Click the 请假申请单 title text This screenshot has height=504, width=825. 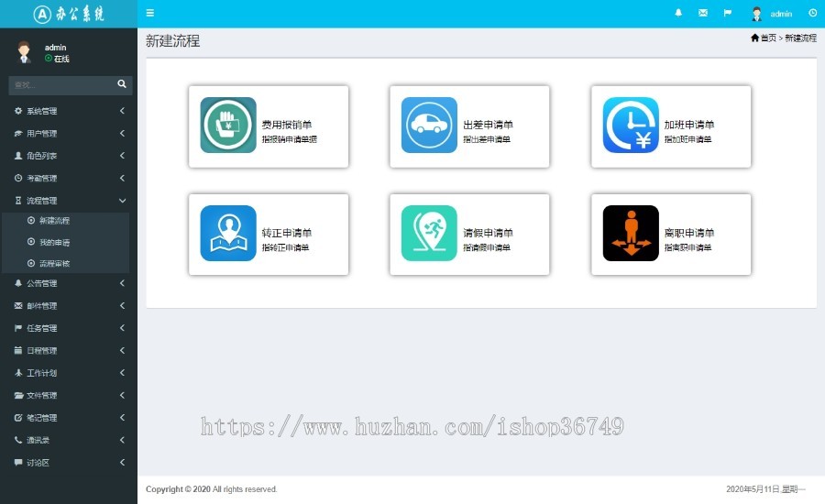pos(488,233)
